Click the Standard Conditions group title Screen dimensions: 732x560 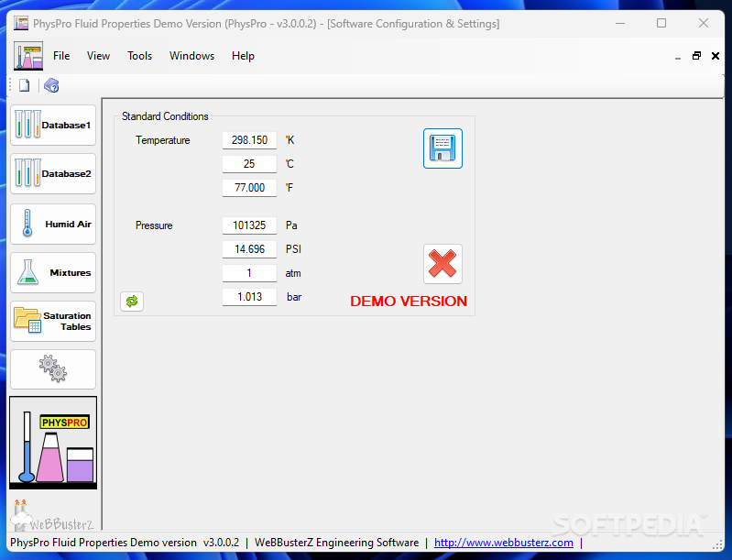[x=165, y=116]
